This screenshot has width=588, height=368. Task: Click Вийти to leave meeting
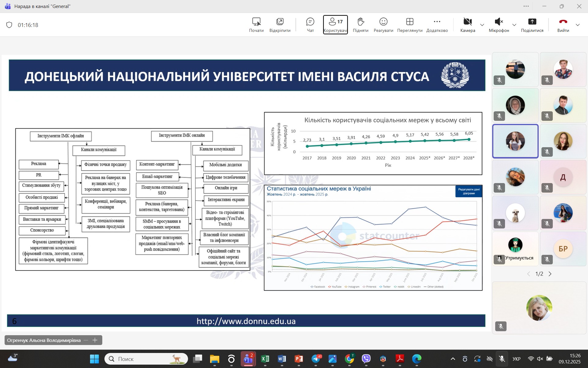tap(563, 25)
